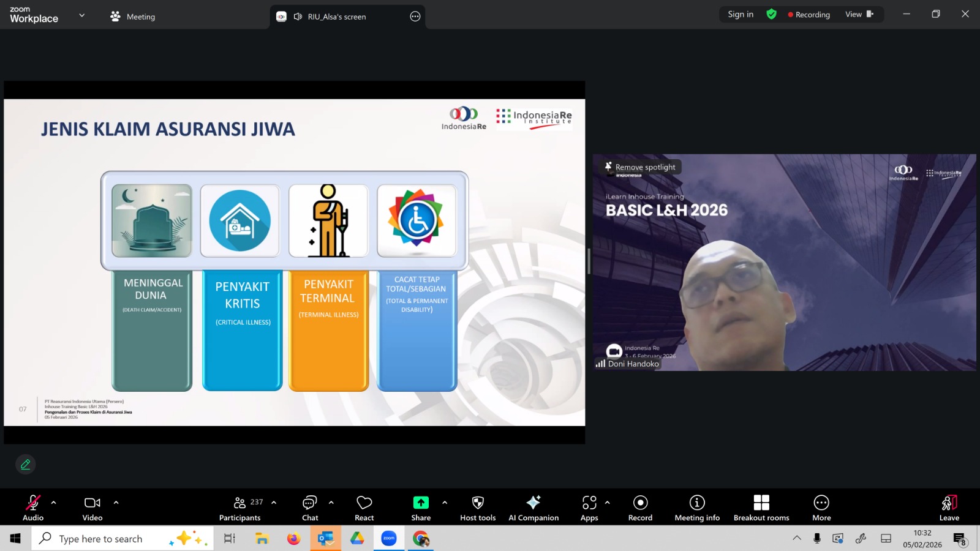Open Zoom Workplace dropdown chevron
Image resolution: width=980 pixels, height=551 pixels.
pyautogui.click(x=82, y=15)
